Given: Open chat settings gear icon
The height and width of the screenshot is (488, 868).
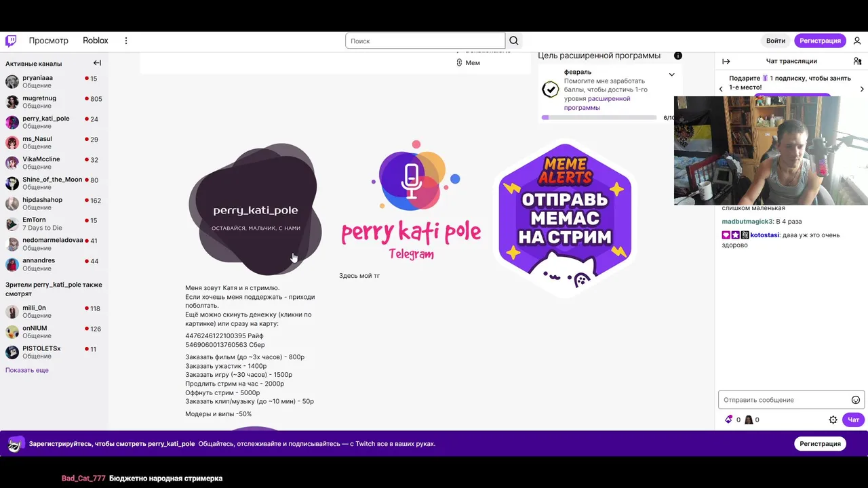Looking at the screenshot, I should point(833,420).
